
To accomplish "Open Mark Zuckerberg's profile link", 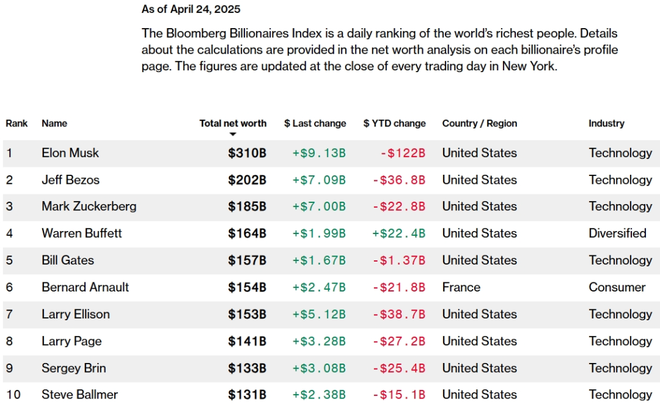I will tap(89, 206).
